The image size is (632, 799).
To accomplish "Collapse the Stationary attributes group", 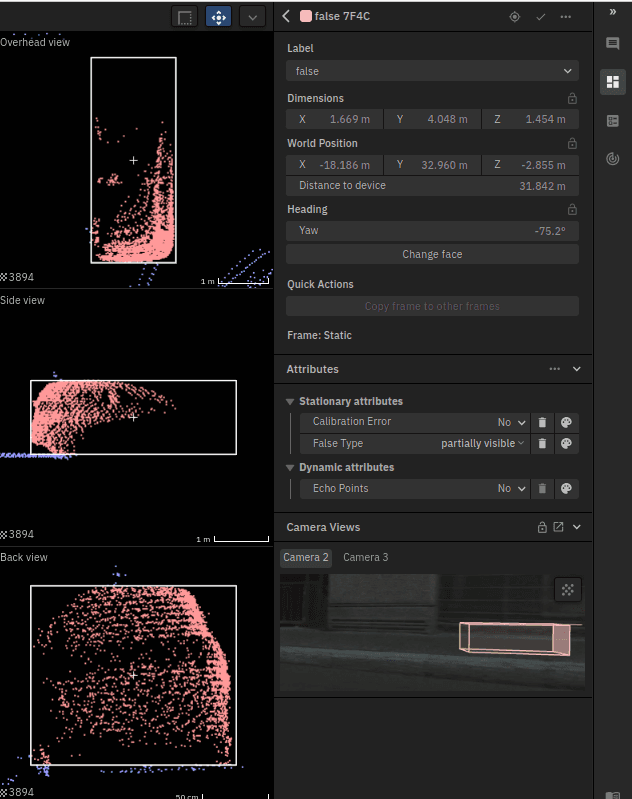I will [290, 402].
